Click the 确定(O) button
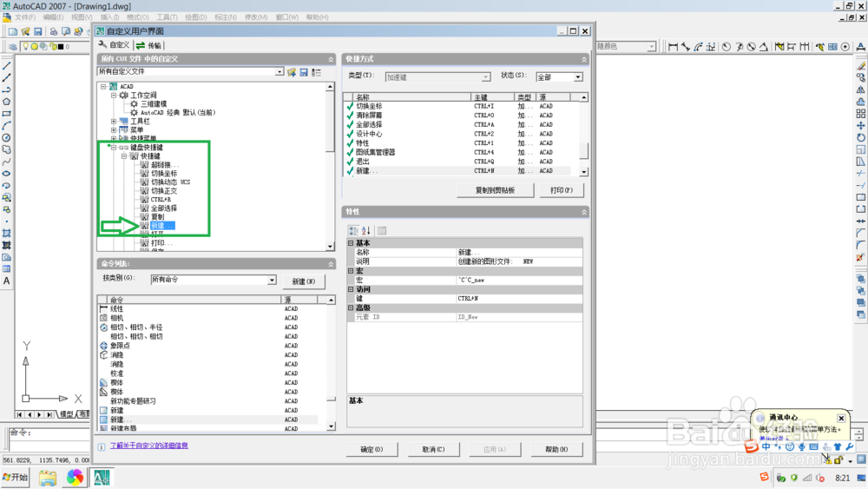This screenshot has height=489, width=868. point(372,449)
